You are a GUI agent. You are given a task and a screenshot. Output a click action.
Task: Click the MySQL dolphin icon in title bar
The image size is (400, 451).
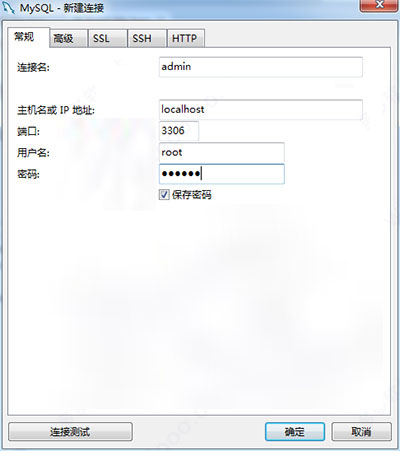8,7
